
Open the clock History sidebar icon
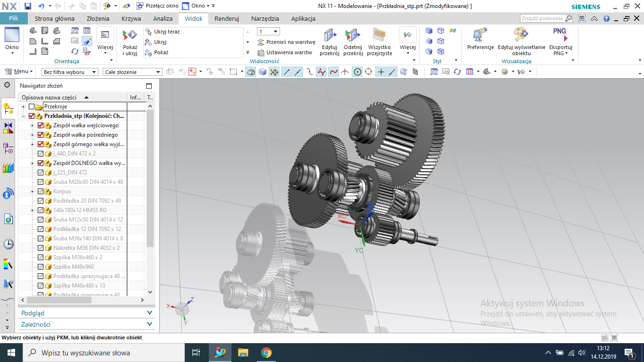[x=8, y=244]
